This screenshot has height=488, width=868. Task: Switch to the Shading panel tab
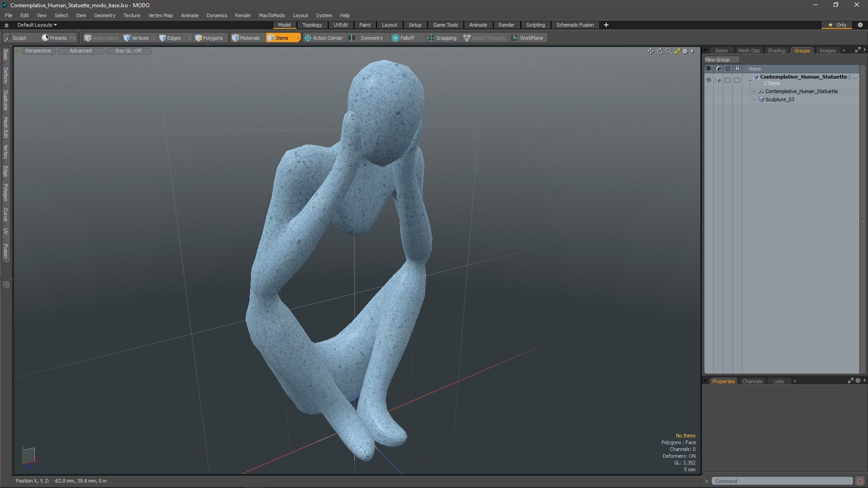pyautogui.click(x=776, y=51)
